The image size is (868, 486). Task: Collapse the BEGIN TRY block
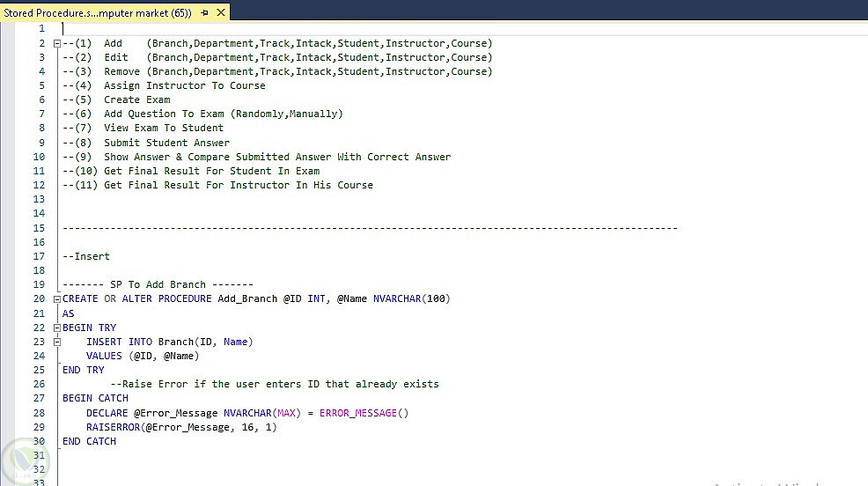56,328
